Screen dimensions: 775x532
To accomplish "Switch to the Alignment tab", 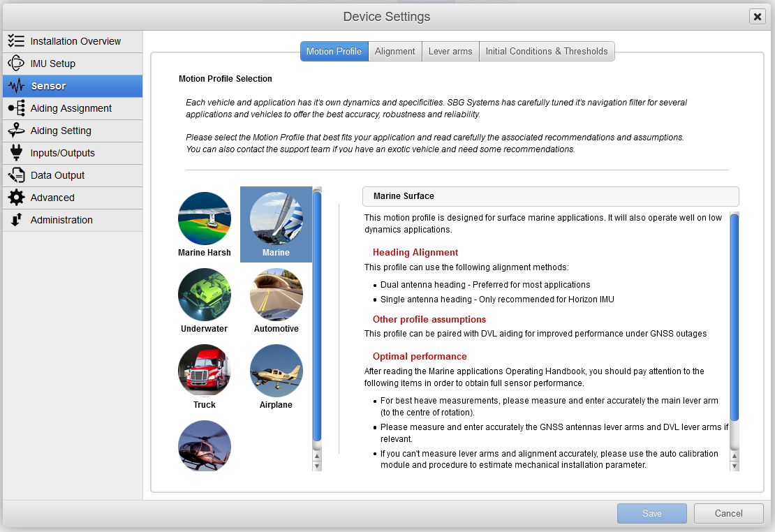I will 395,52.
